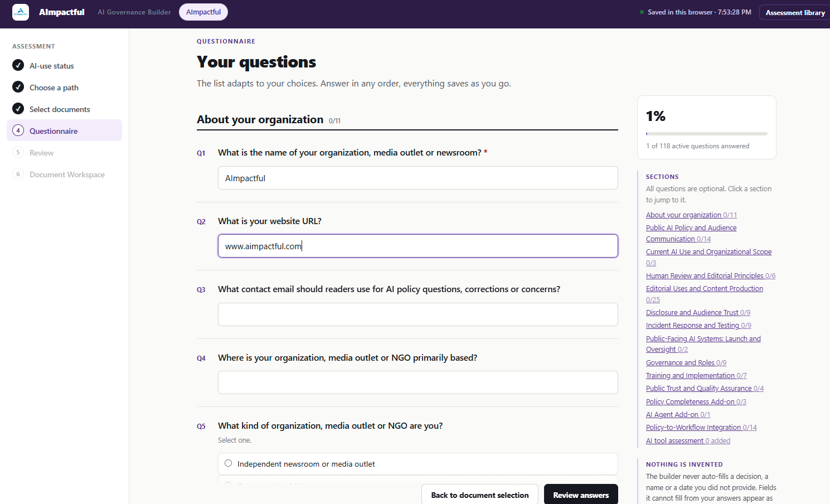Open Select documents step

coord(64,109)
